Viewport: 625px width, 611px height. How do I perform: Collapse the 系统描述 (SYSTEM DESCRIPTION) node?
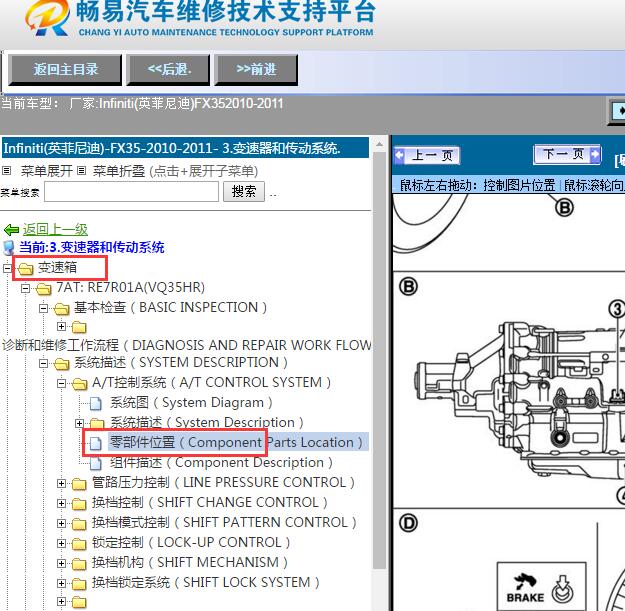(43, 363)
